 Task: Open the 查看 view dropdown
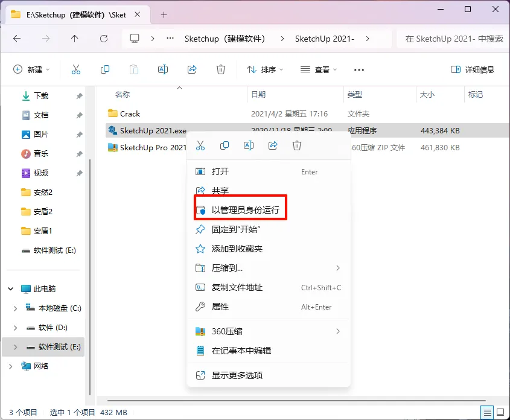tap(319, 69)
